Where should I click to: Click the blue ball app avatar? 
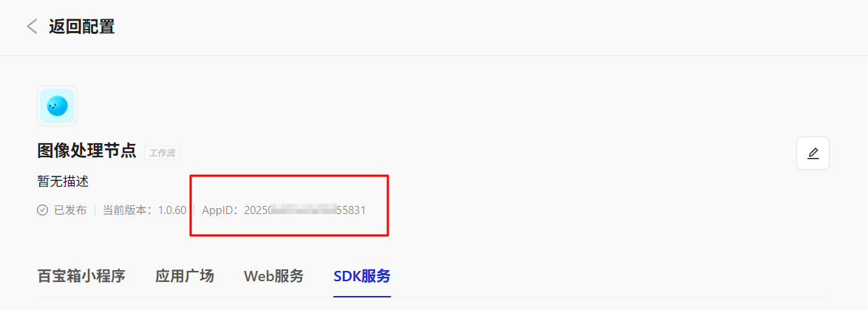[57, 106]
